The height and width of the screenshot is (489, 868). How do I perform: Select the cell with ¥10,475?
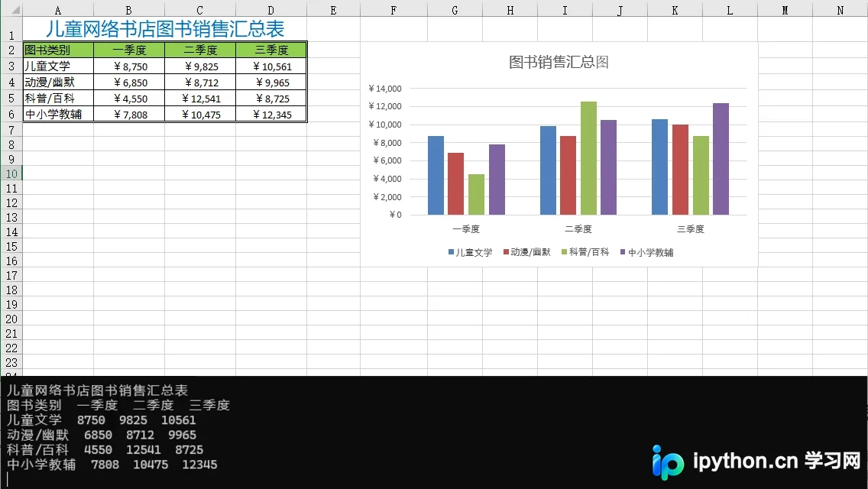[200, 114]
